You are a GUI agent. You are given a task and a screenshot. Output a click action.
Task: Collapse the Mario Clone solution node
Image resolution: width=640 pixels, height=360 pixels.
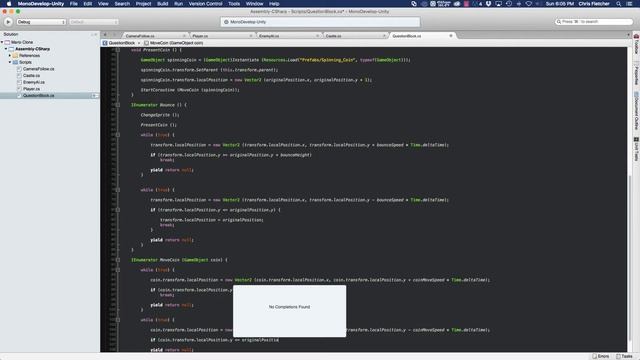pos(2,42)
